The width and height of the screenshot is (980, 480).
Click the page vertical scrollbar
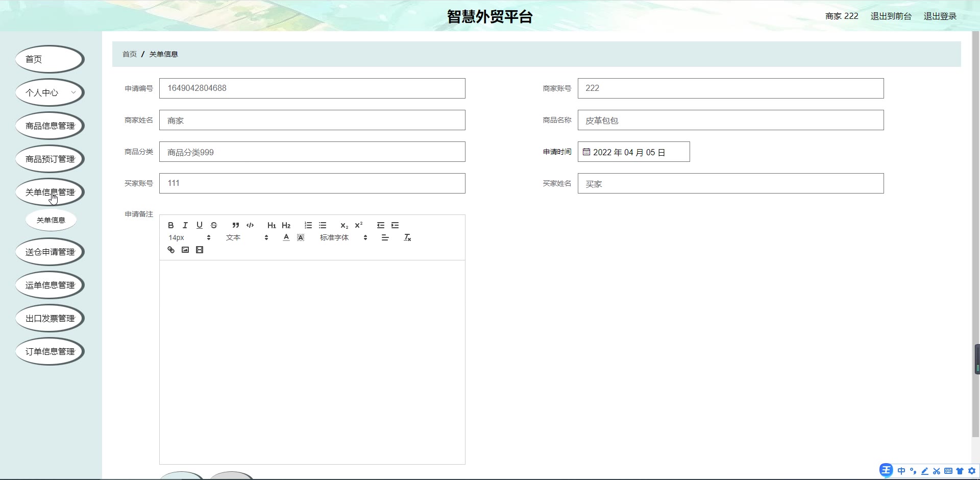[976, 235]
